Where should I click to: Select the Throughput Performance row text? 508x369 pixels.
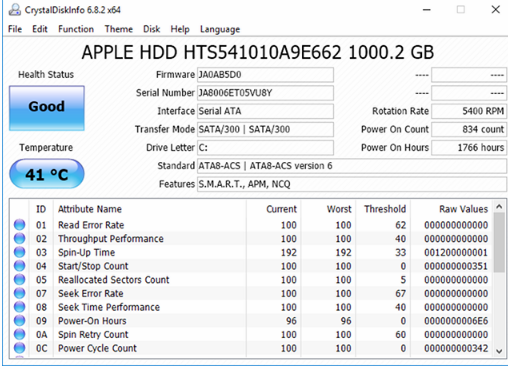(x=111, y=239)
